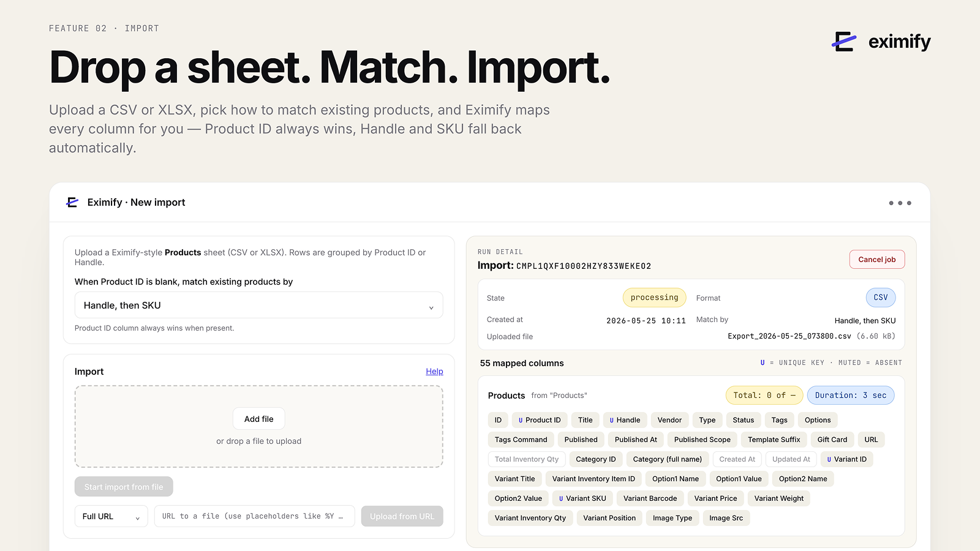Select the Vendor column chip
The width and height of the screenshot is (980, 551).
pos(669,420)
